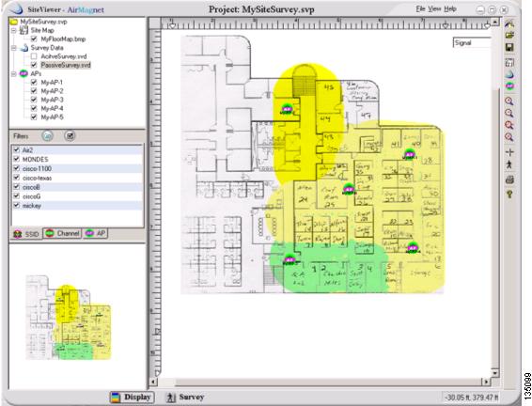Image resolution: width=532 pixels, height=406 pixels.
Task: Uncheck the mickey SSID filter
Action: 16,206
